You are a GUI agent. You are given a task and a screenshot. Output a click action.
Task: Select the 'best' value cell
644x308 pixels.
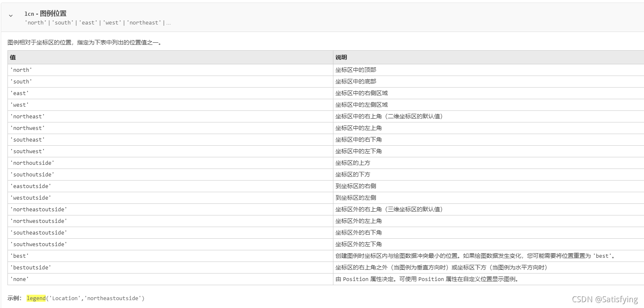[19, 256]
